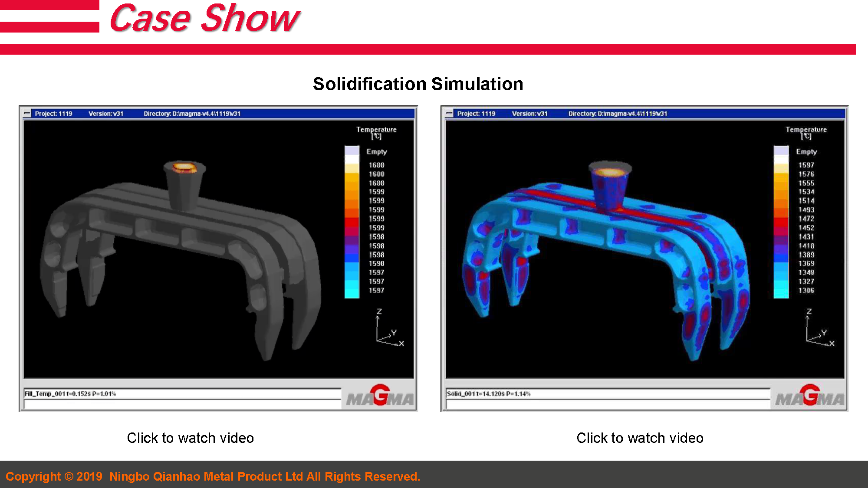Click right "Click to watch video" link
868x488 pixels.
click(640, 438)
